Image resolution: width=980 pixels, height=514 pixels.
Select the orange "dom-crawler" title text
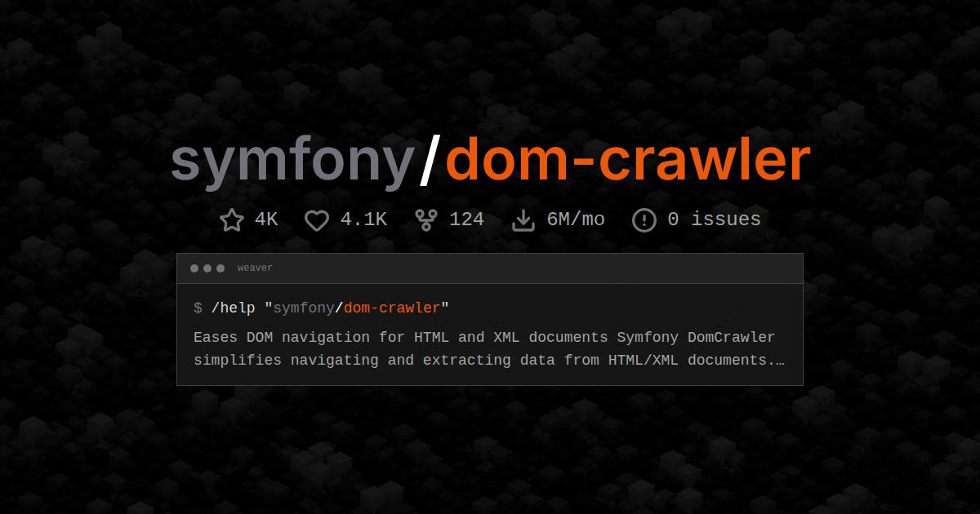tap(628, 161)
